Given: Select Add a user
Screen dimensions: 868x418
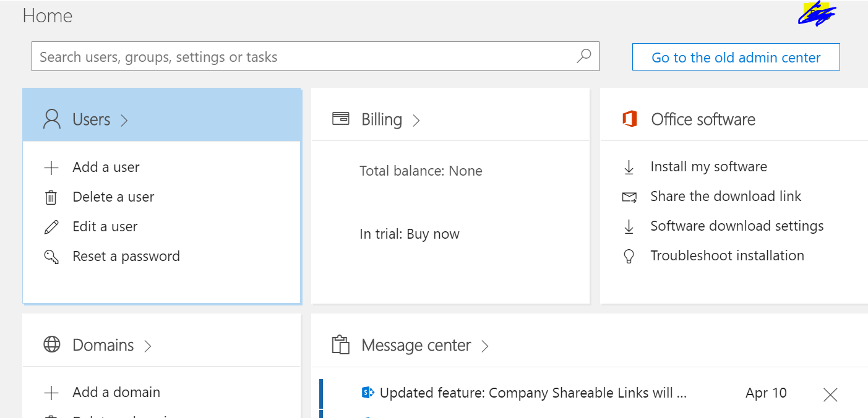Looking at the screenshot, I should 106,167.
